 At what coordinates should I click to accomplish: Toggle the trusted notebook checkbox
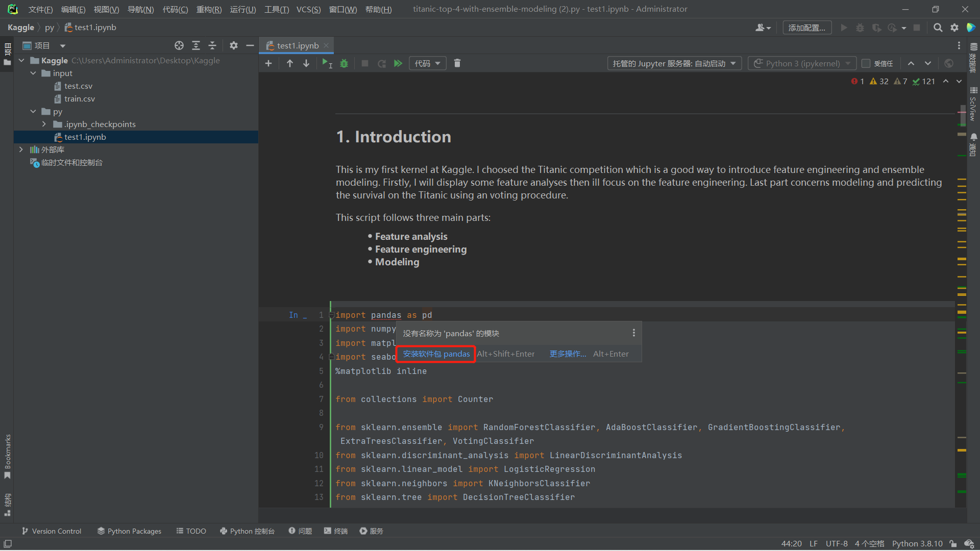(x=866, y=63)
